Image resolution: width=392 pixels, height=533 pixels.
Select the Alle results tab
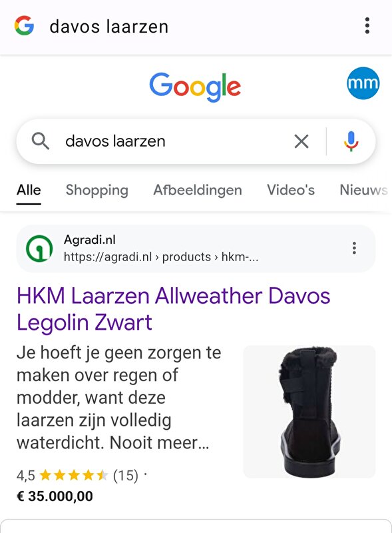coord(29,190)
